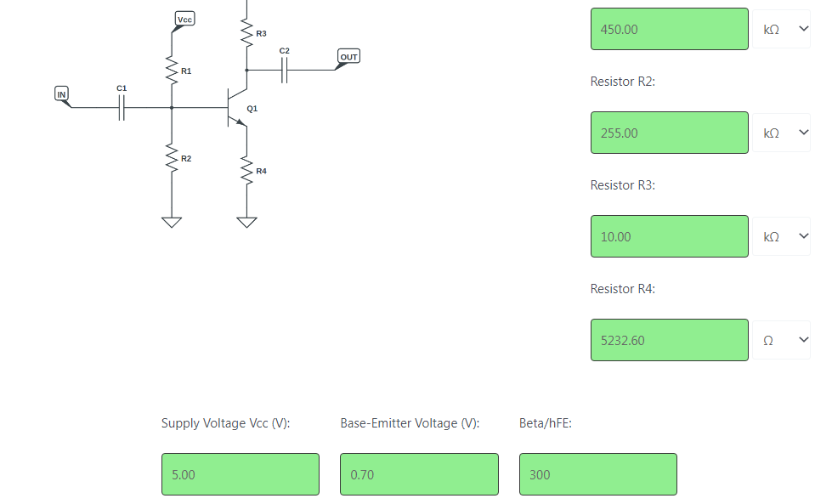
Task: Click the Vcc label in the schematic
Action: coord(184,20)
